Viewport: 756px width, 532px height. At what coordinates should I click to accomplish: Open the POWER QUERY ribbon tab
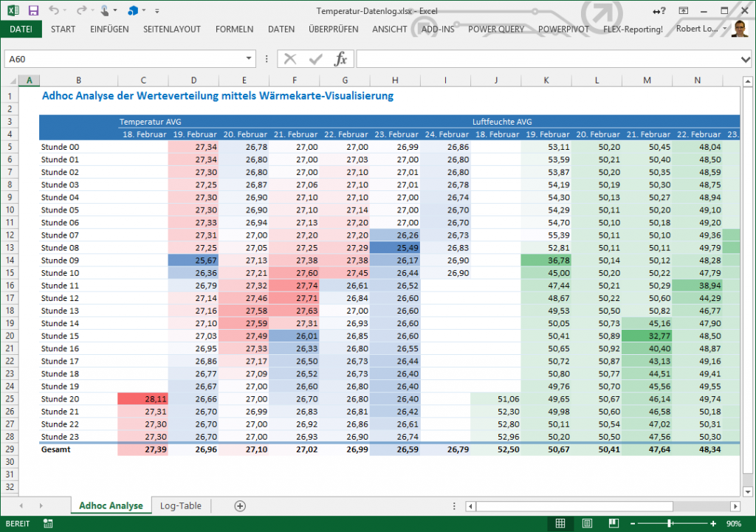tap(496, 29)
